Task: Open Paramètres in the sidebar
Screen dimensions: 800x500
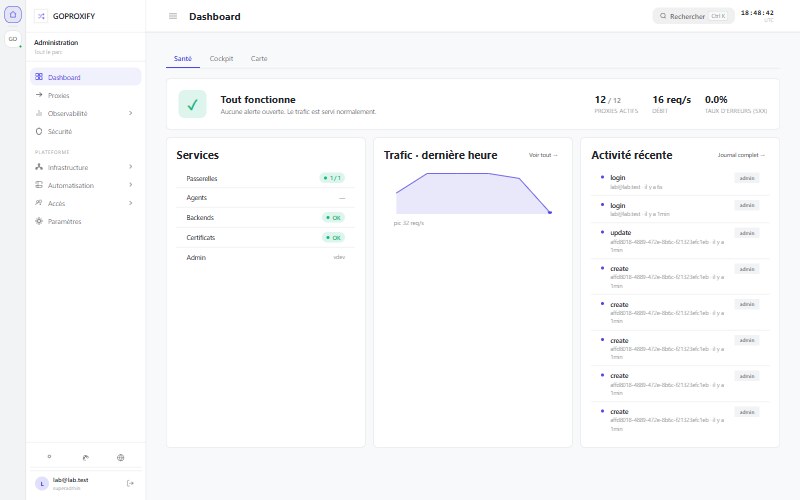Action: [86, 221]
